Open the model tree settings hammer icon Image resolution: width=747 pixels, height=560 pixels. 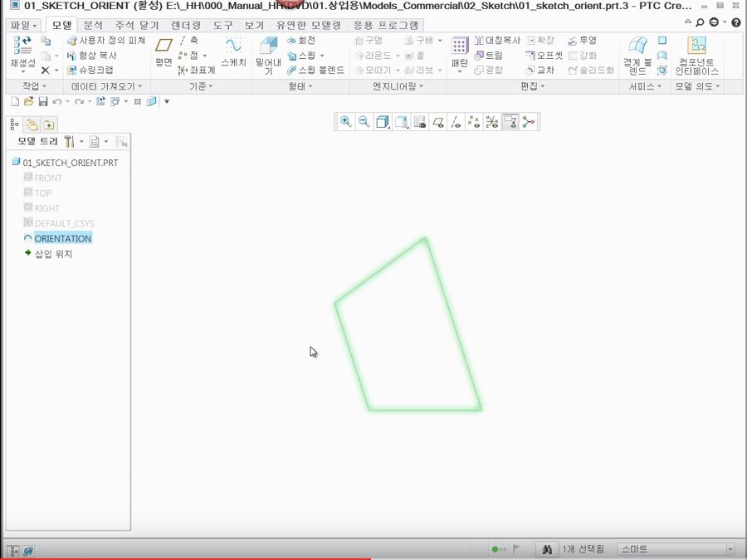tap(69, 141)
